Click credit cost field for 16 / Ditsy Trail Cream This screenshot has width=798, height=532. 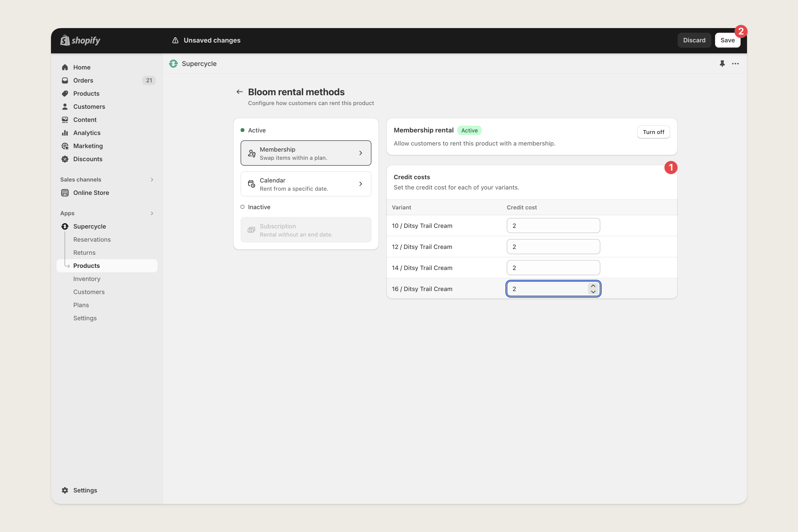[553, 289]
